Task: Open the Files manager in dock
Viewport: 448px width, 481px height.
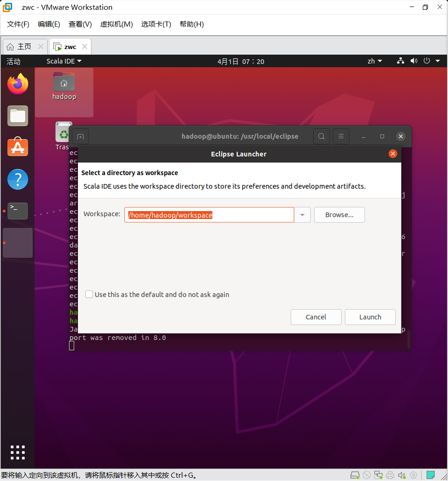Action: click(18, 116)
